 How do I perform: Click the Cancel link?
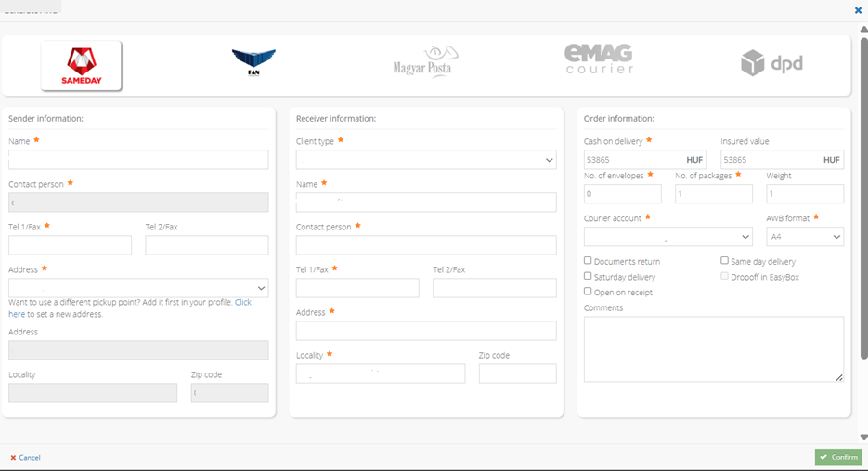25,458
